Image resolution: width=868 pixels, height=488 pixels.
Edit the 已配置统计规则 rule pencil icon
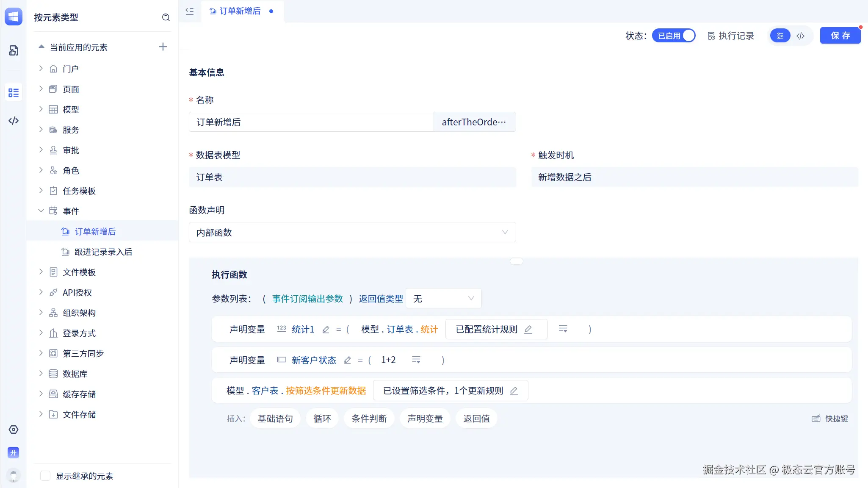(x=528, y=330)
